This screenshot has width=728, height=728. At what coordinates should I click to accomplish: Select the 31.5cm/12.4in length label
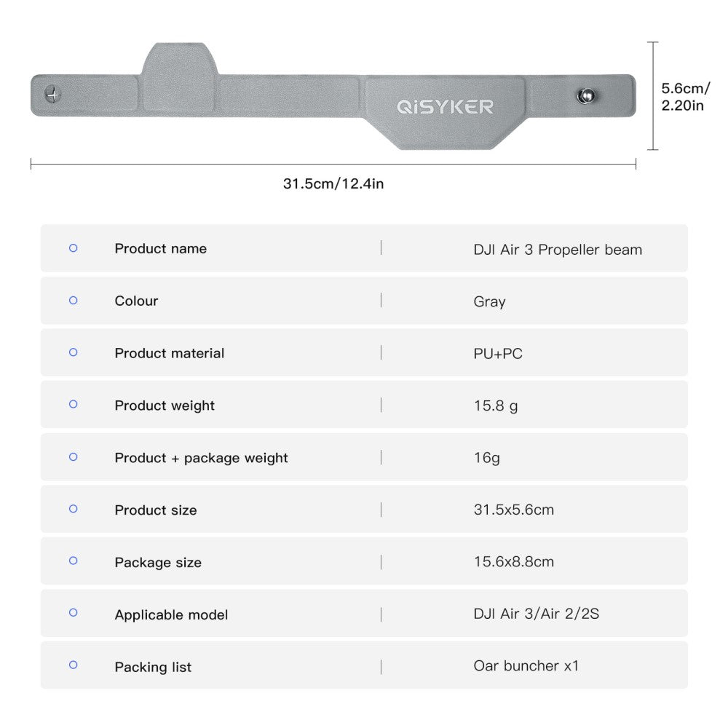pyautogui.click(x=333, y=183)
